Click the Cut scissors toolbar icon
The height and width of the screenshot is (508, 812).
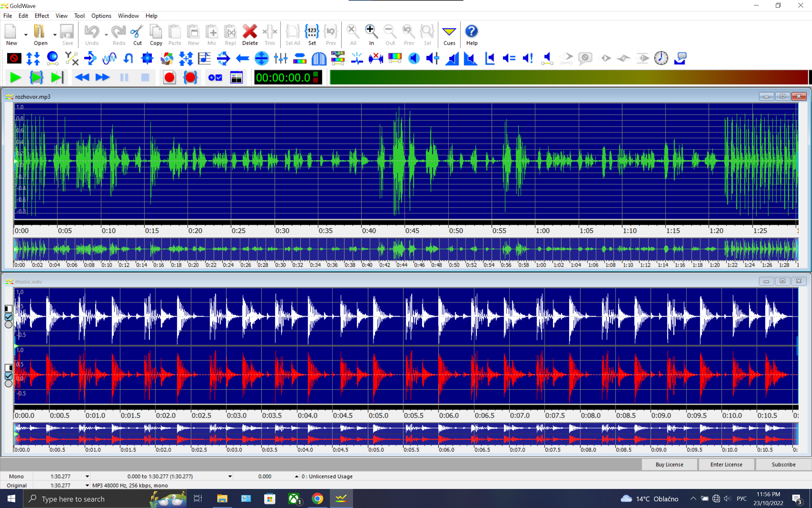137,35
